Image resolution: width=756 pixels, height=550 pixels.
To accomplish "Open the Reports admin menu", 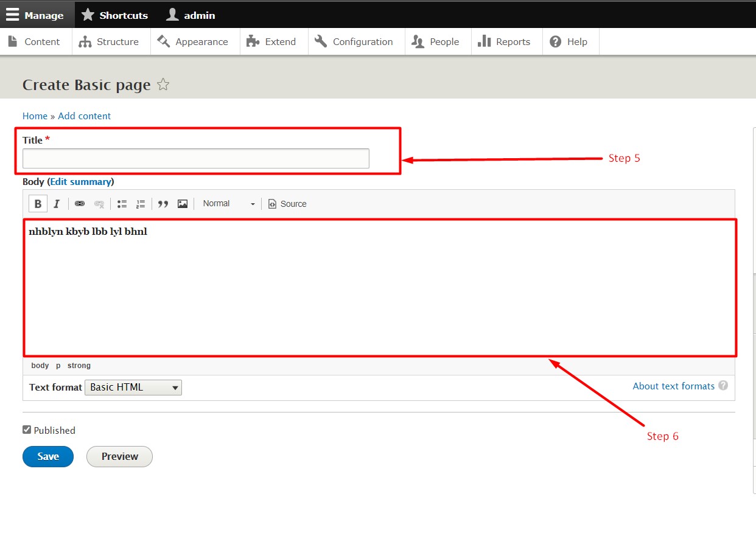I will pos(506,41).
